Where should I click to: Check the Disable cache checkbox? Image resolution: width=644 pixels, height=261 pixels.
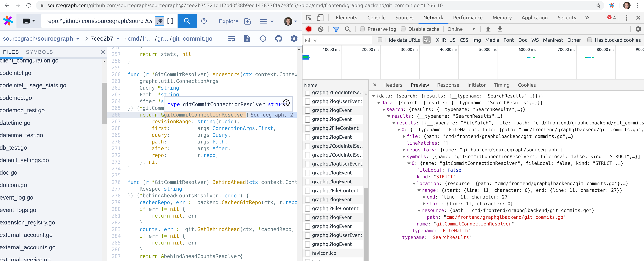(x=403, y=29)
